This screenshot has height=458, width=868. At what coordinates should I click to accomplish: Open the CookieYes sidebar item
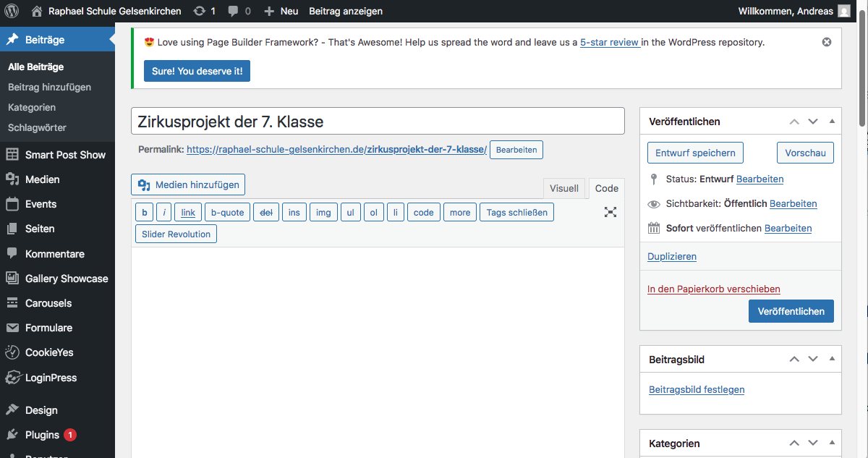tap(48, 352)
